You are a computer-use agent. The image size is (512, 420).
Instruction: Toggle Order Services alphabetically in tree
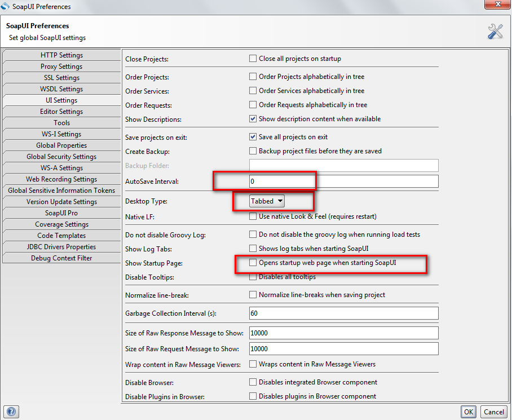coord(253,90)
